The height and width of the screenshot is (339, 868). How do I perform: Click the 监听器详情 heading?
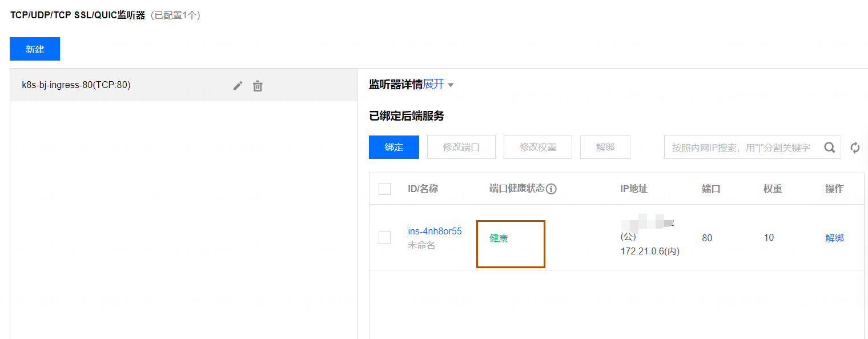click(x=396, y=85)
